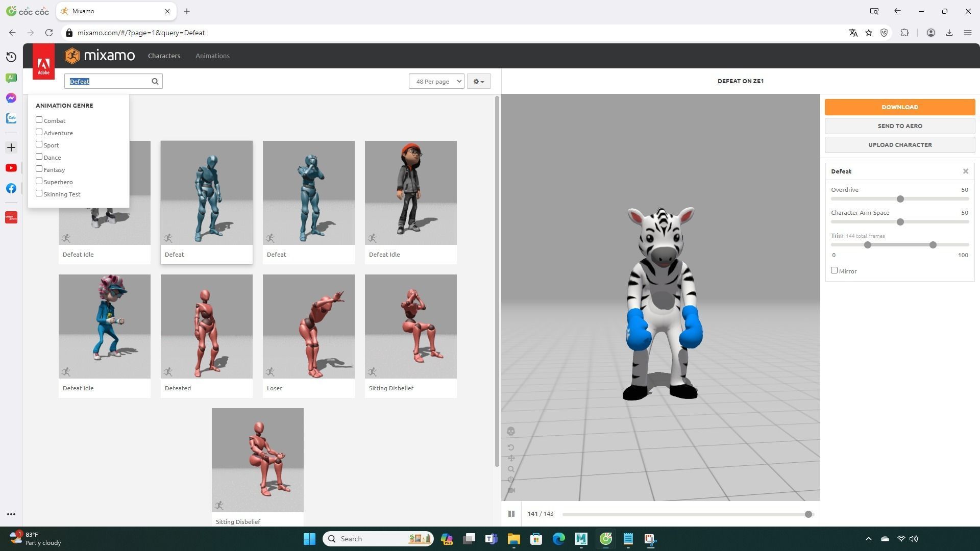
Task: Check the Dance genre checkbox
Action: click(x=39, y=157)
